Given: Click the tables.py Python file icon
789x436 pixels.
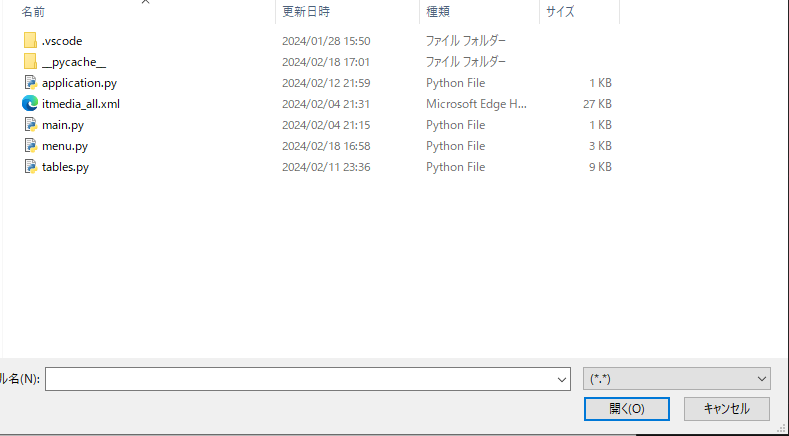Looking at the screenshot, I should tap(30, 167).
